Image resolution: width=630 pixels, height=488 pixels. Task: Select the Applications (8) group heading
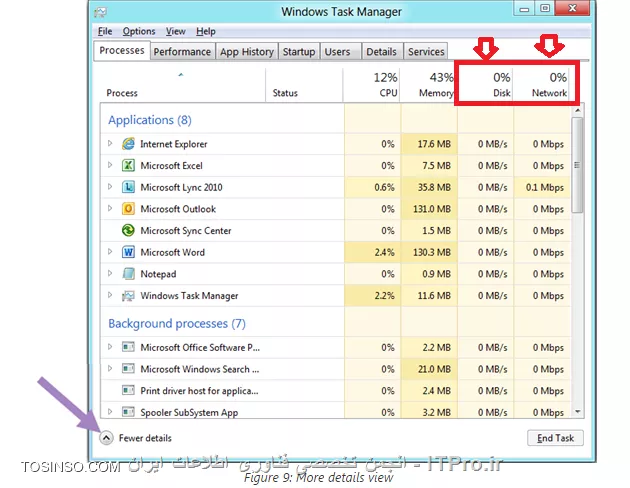pyautogui.click(x=150, y=120)
